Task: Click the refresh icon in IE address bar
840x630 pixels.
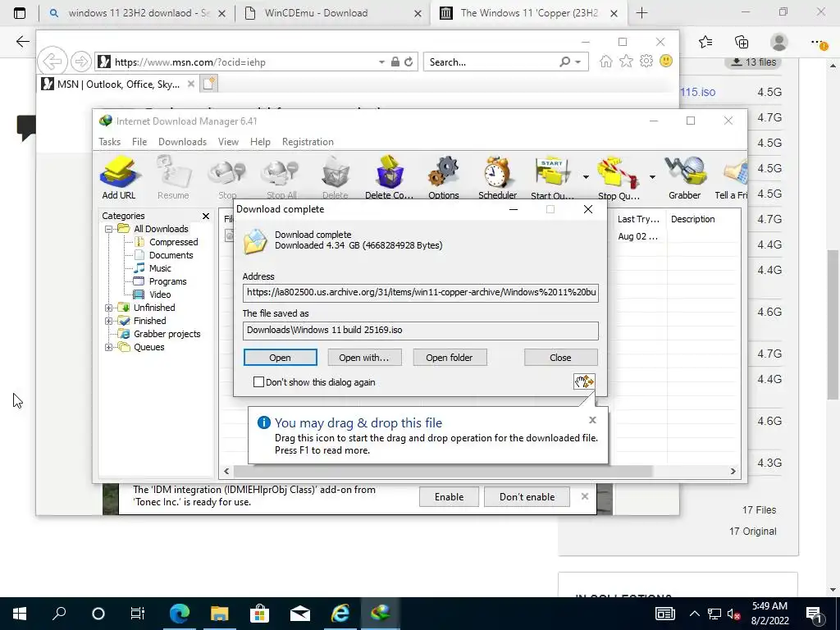Action: 409,62
